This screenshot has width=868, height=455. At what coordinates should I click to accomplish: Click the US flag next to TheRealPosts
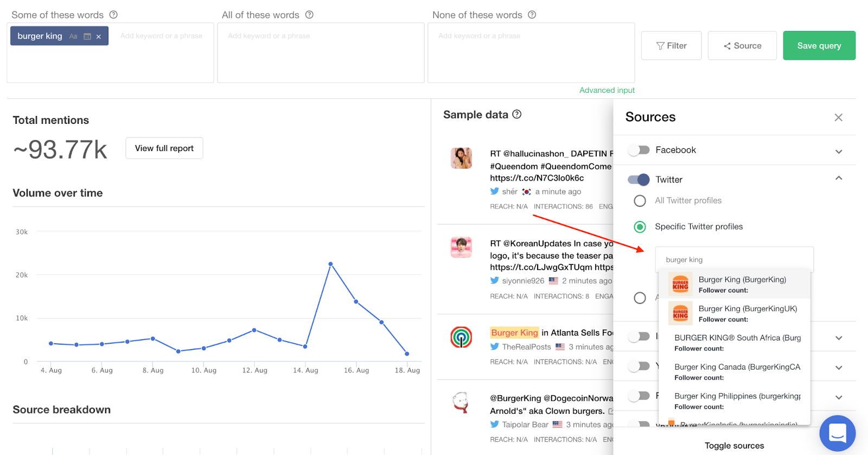pyautogui.click(x=560, y=346)
